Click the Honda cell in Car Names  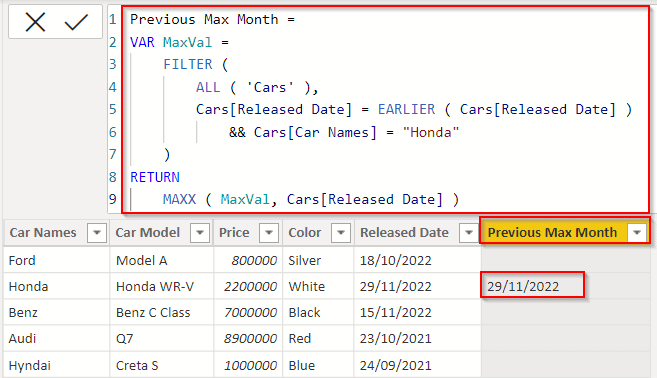coord(57,286)
